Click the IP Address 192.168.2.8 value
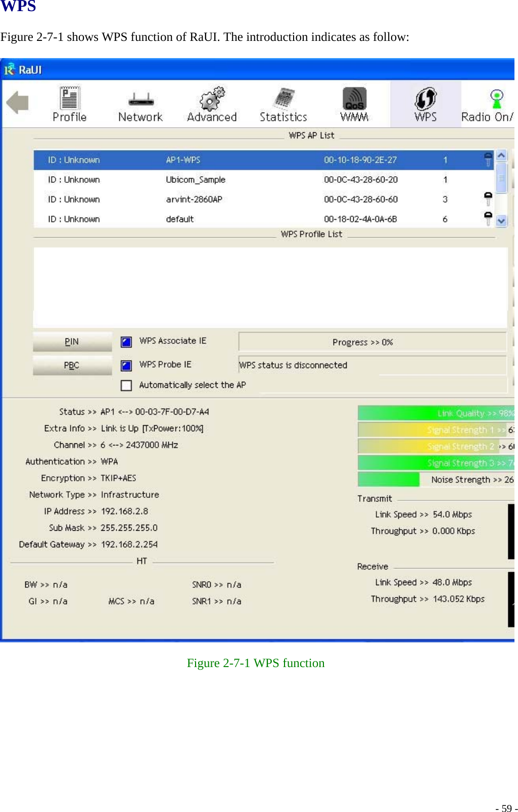Screen dimensions: 518x812 (124, 511)
